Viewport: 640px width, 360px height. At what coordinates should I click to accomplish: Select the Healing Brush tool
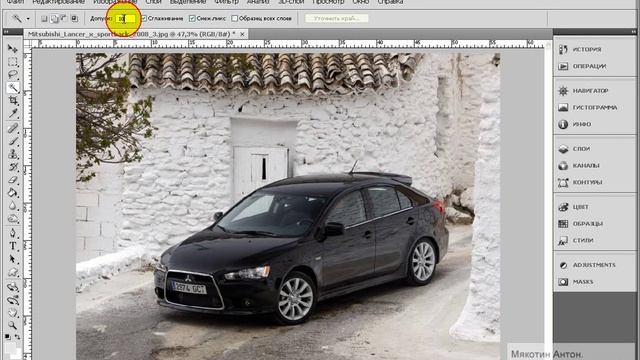(13, 129)
